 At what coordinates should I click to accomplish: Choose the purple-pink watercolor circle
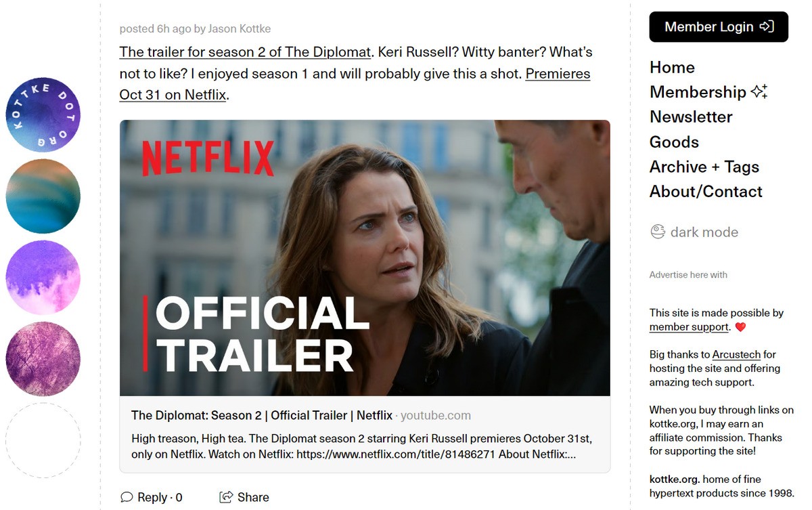click(x=43, y=278)
